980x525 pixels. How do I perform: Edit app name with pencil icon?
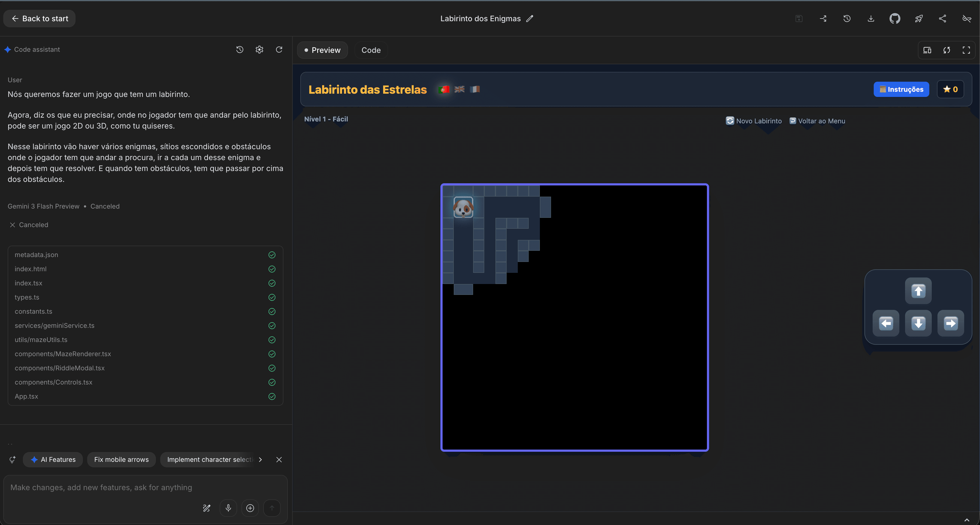pyautogui.click(x=530, y=18)
